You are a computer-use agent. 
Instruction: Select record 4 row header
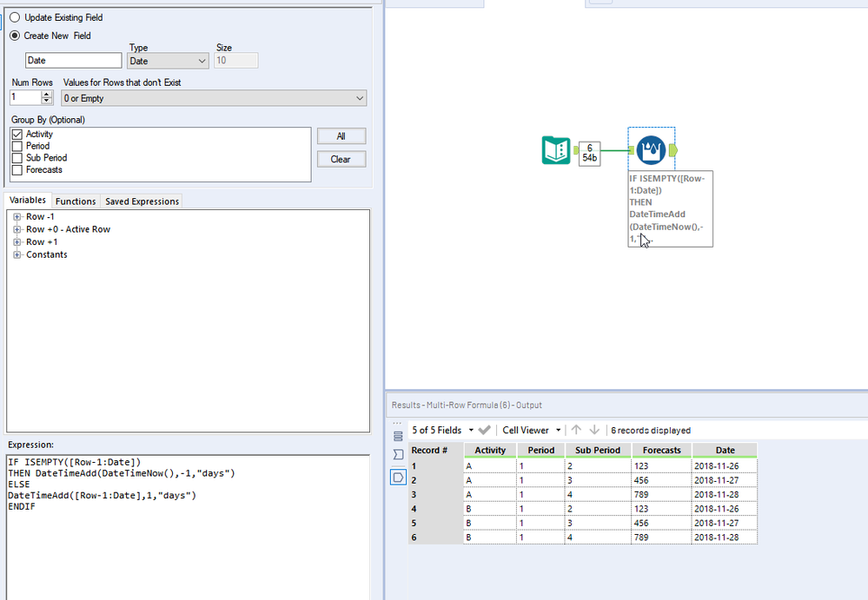(x=435, y=509)
